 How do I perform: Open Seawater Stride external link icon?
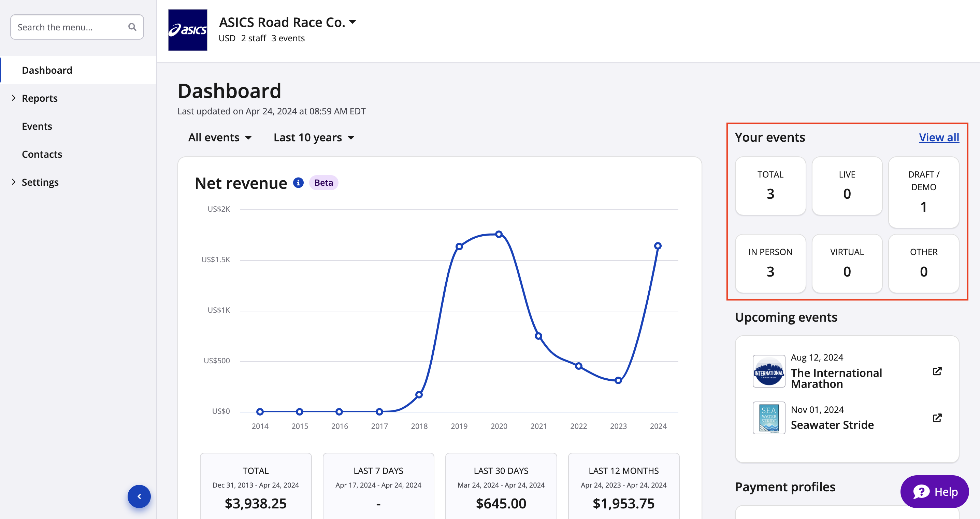click(937, 418)
